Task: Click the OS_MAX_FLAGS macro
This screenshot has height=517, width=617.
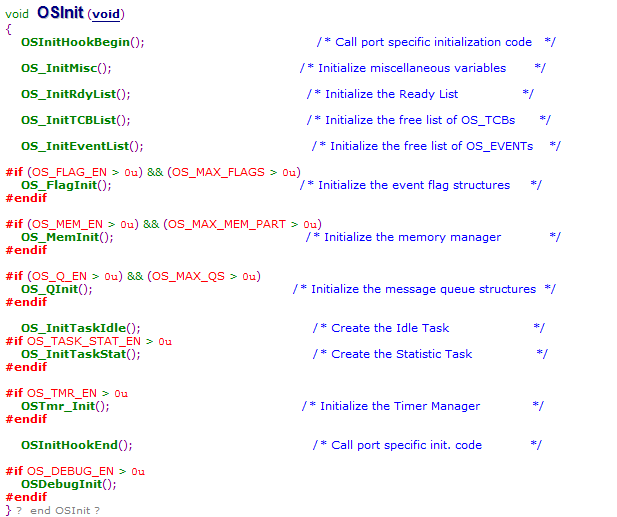Action: 218,172
